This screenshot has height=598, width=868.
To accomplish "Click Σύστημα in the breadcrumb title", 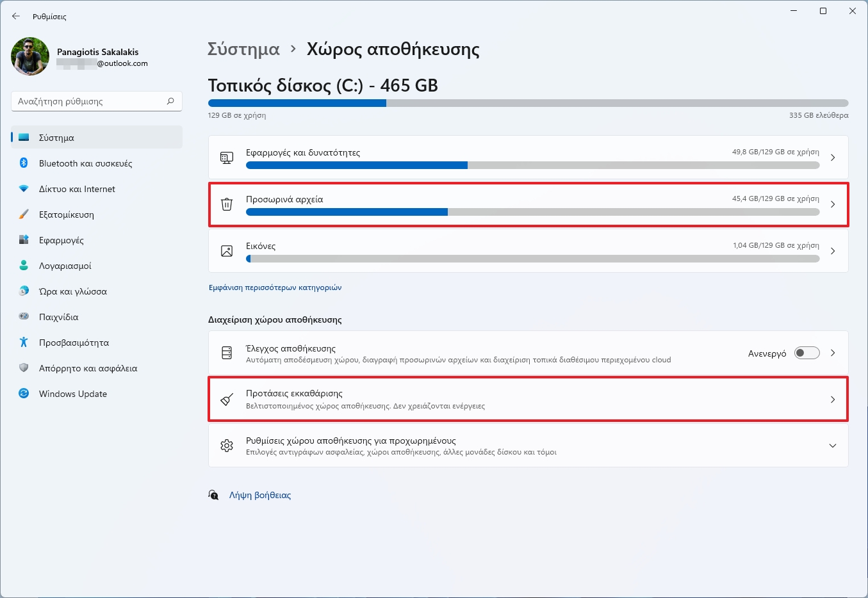I will pos(243,49).
